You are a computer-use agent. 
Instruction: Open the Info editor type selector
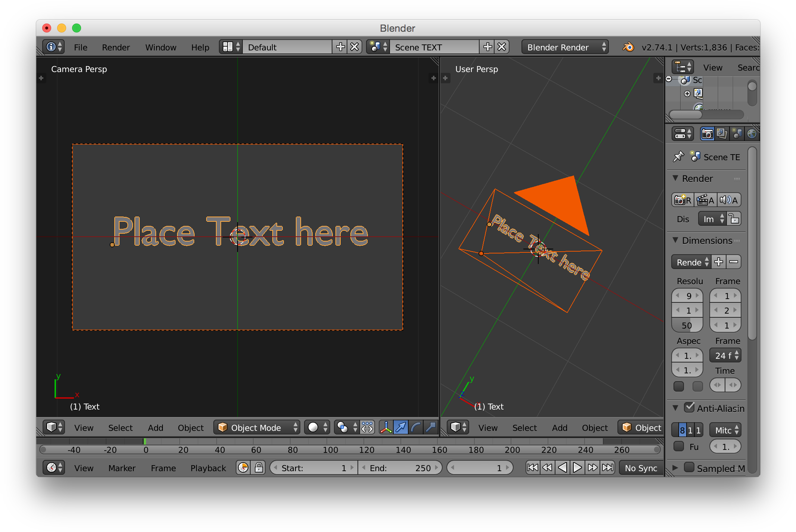[54, 47]
